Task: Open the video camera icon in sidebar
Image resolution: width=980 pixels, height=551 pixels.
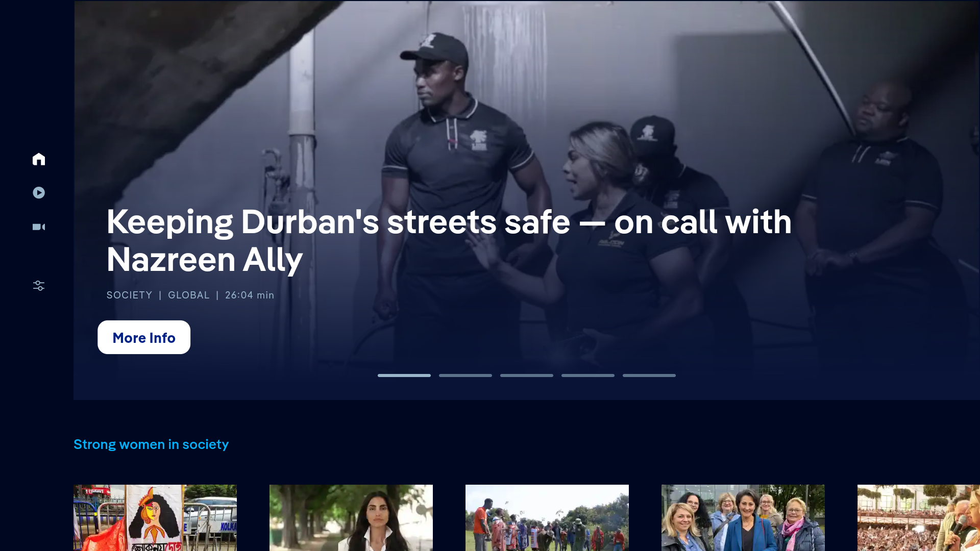Action: click(39, 227)
